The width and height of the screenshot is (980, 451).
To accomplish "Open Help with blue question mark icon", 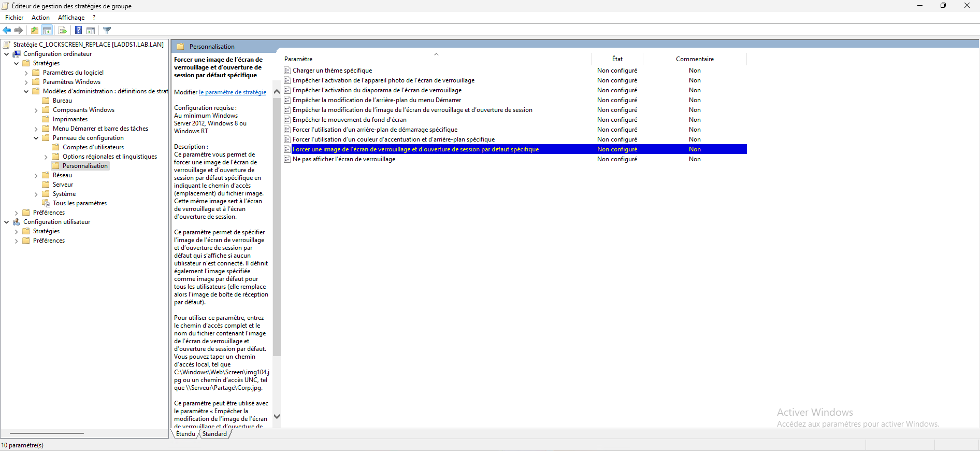I will tap(78, 31).
